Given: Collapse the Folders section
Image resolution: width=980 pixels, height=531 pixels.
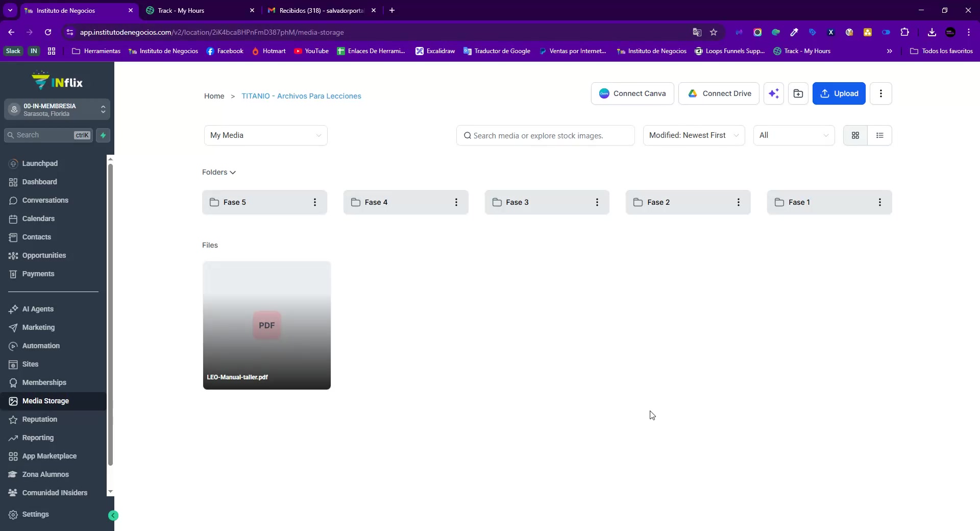Looking at the screenshot, I should coord(219,173).
